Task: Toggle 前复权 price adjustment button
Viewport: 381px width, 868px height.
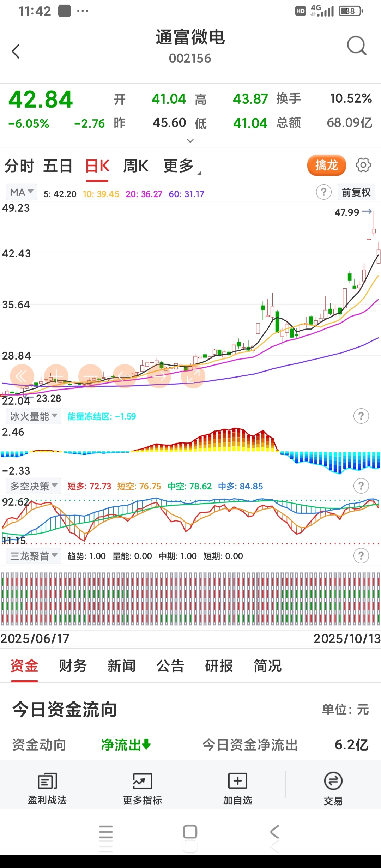Action: pos(356,192)
